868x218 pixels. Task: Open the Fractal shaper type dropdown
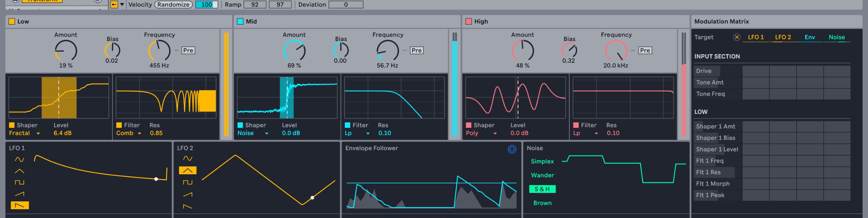(x=24, y=133)
